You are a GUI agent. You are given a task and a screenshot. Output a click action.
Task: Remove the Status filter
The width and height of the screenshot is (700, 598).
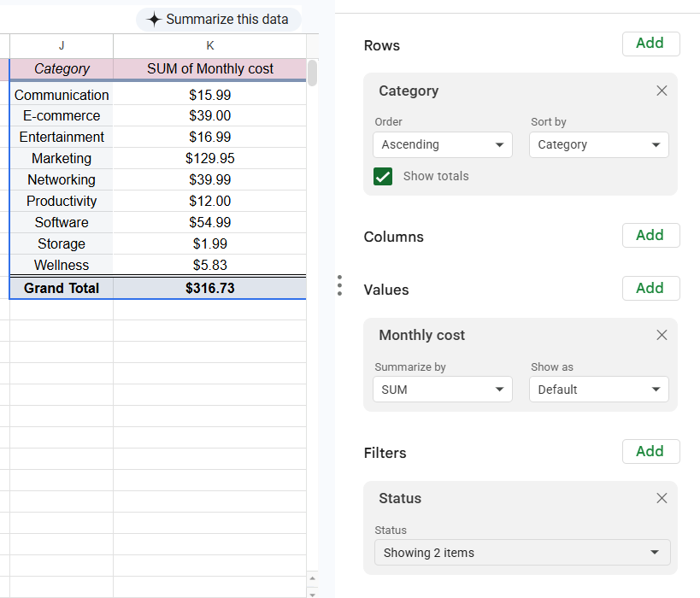[x=662, y=498]
